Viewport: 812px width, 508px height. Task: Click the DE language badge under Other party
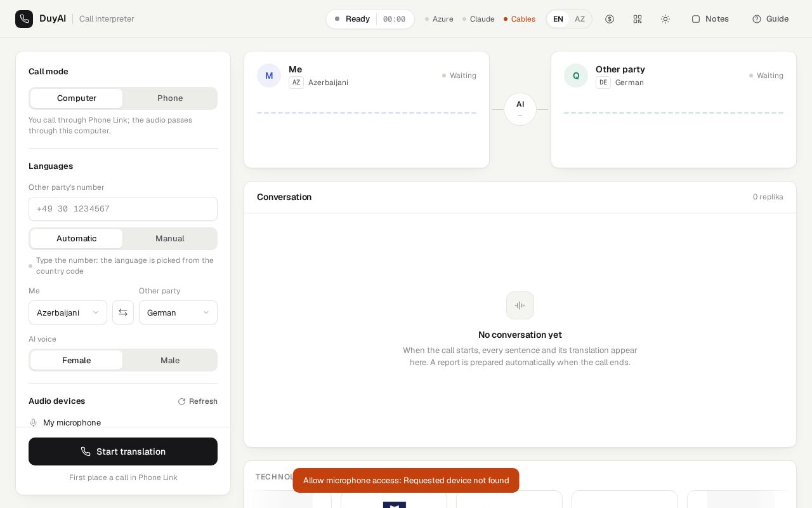click(x=603, y=83)
